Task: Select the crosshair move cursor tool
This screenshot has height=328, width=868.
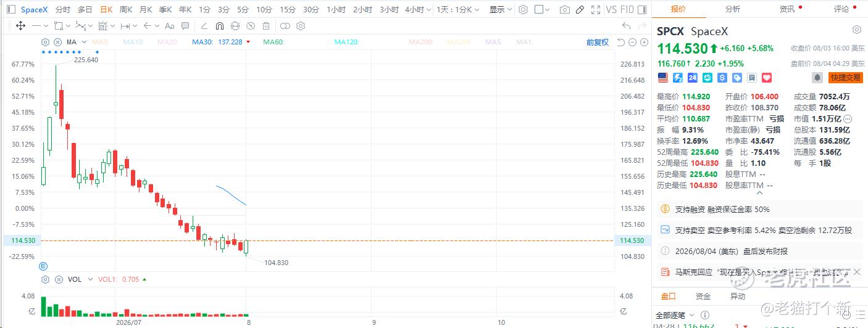Action: (x=20, y=26)
